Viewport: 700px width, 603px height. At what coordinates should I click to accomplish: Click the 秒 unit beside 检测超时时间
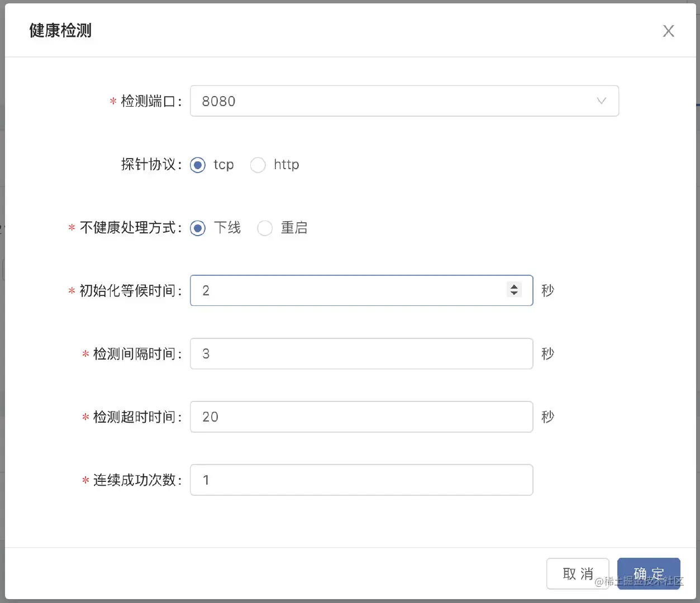point(547,417)
